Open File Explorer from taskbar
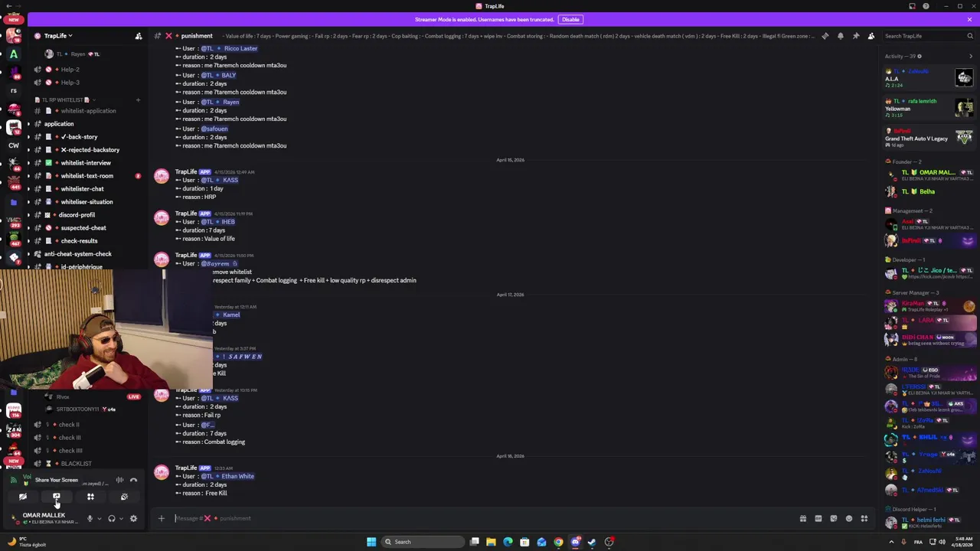Viewport: 980px width, 551px height. point(491,542)
